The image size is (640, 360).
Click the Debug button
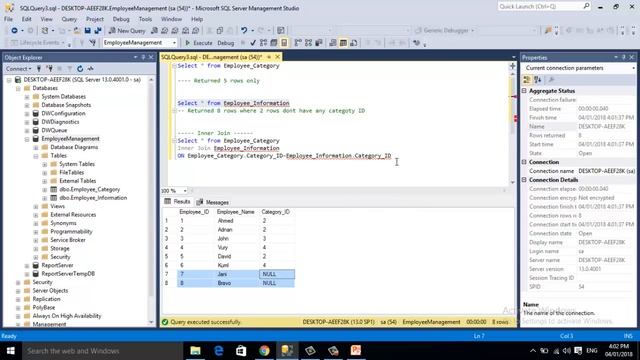pos(226,43)
